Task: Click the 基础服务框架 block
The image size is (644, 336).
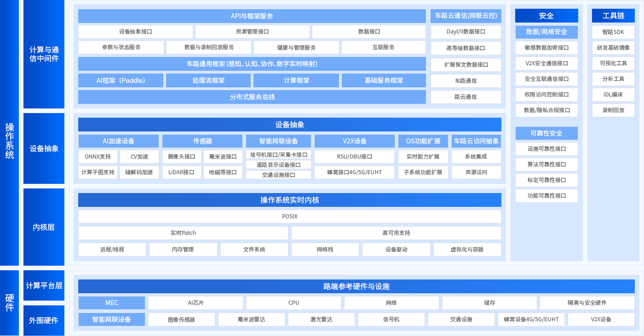Action: point(384,80)
